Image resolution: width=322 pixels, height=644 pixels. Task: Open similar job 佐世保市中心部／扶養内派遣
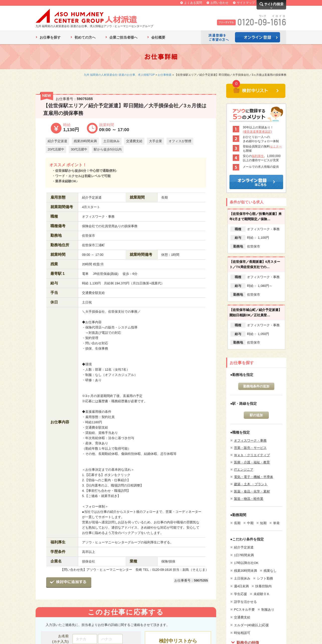click(256, 216)
